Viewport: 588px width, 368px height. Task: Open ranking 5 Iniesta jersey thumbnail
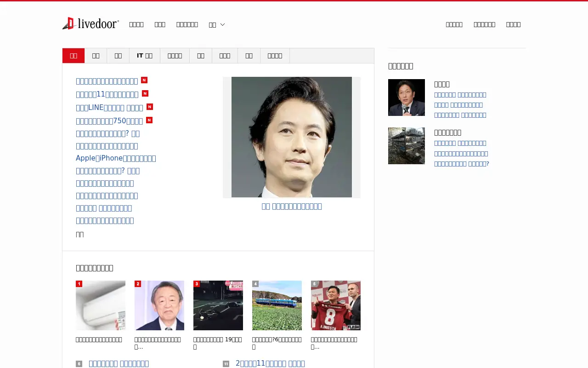pos(336,305)
